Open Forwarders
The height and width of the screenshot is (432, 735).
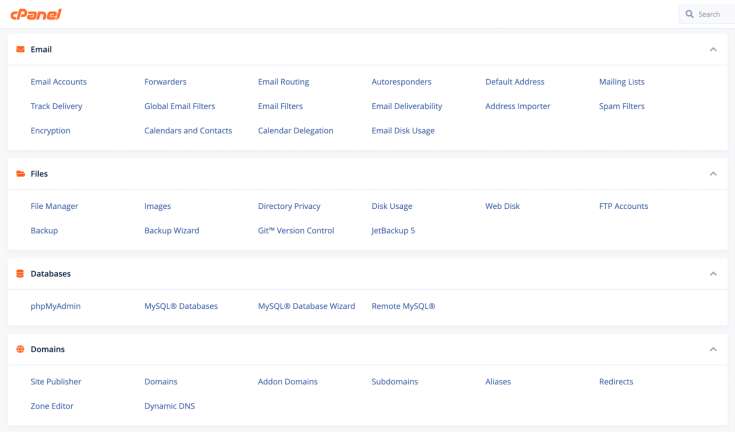pyautogui.click(x=165, y=82)
